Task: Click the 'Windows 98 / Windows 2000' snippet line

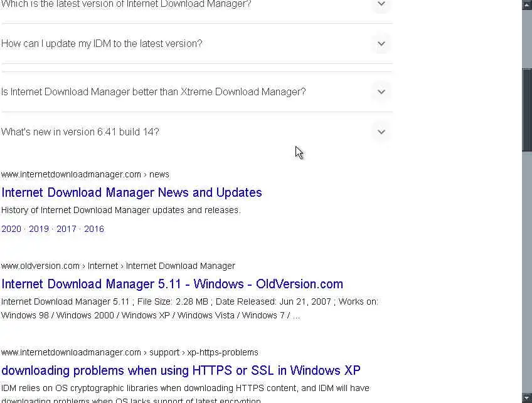Action: [151, 315]
